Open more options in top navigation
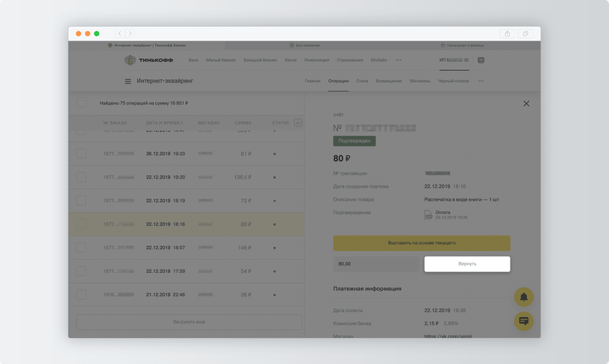The width and height of the screenshot is (609, 364). click(x=399, y=60)
